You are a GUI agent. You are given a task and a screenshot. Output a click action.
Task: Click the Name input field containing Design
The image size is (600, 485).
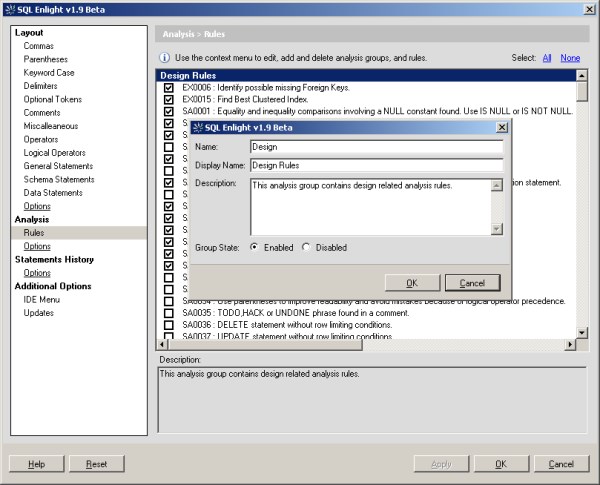(377, 147)
